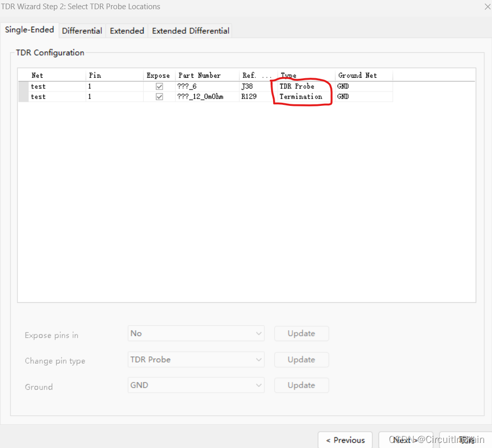Click the Single-Ended tab

pos(30,30)
